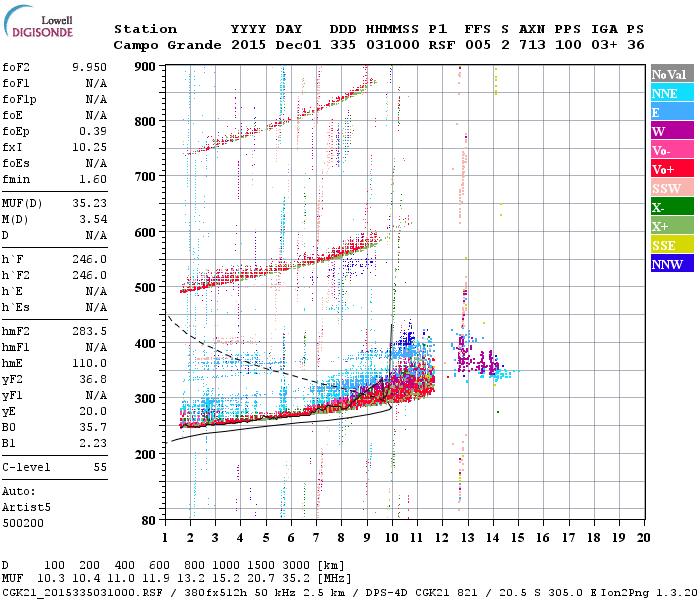
Task: Select the E blue legend swatch
Action: click(672, 112)
